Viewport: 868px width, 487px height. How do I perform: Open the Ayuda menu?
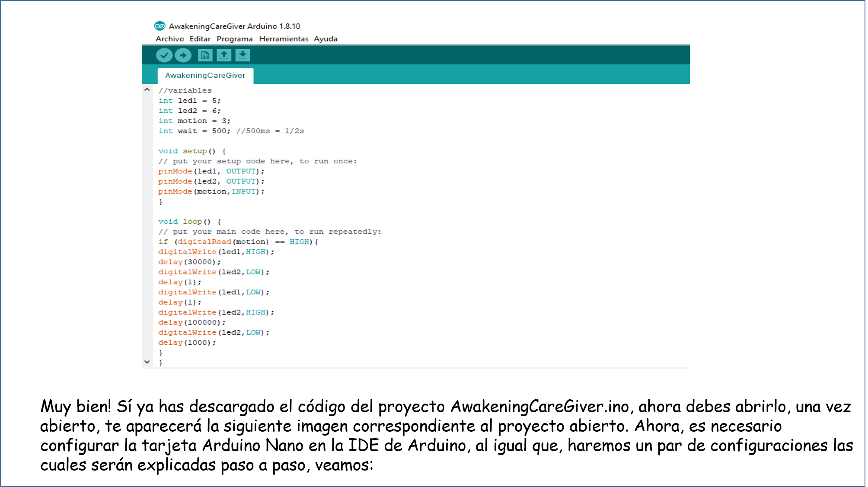[326, 38]
